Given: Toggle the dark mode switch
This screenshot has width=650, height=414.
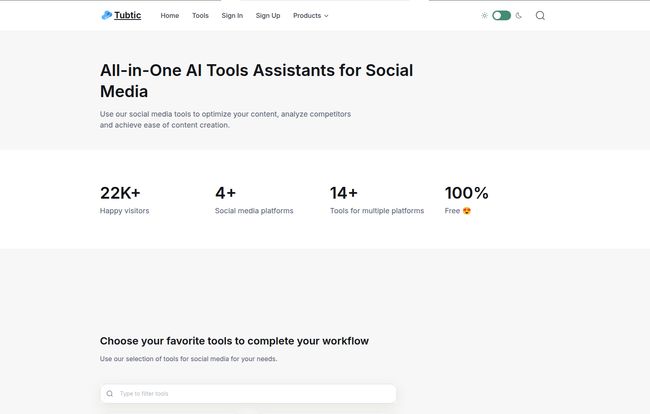Looking at the screenshot, I should click(x=501, y=15).
